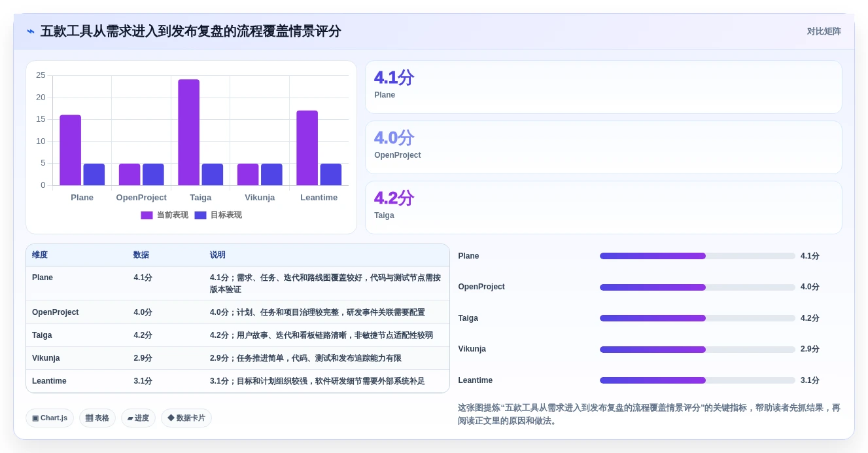The width and height of the screenshot is (868, 453).
Task: Click the 维度 column header
Action: tap(40, 255)
